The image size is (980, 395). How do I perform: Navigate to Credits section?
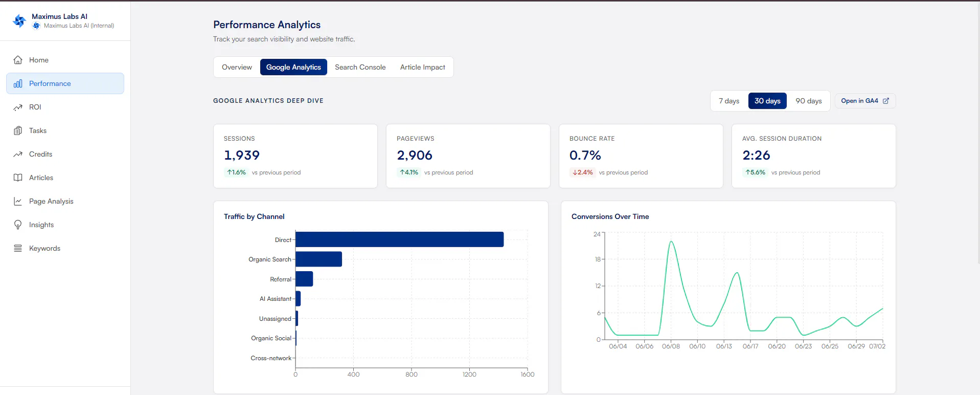point(65,154)
